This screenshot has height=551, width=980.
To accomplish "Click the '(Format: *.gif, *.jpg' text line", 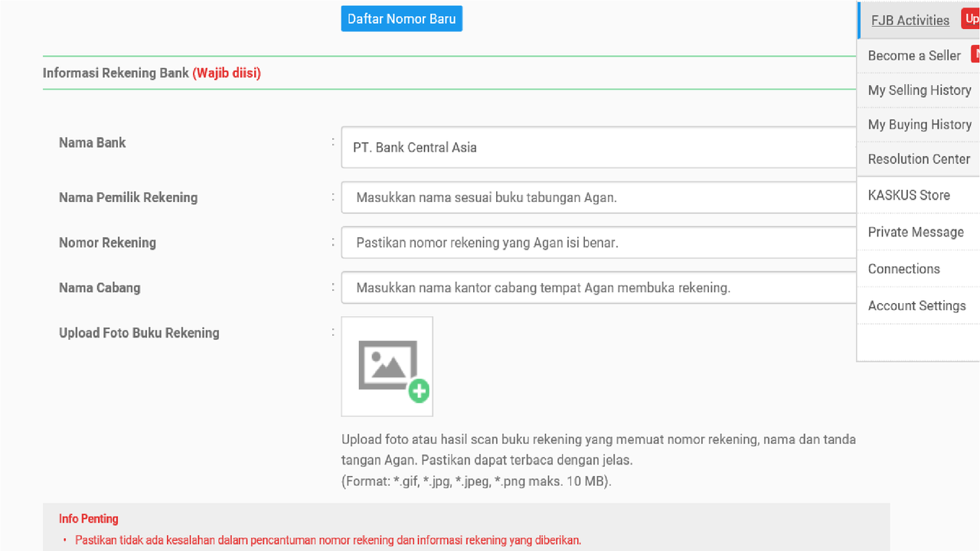I will pos(476,481).
